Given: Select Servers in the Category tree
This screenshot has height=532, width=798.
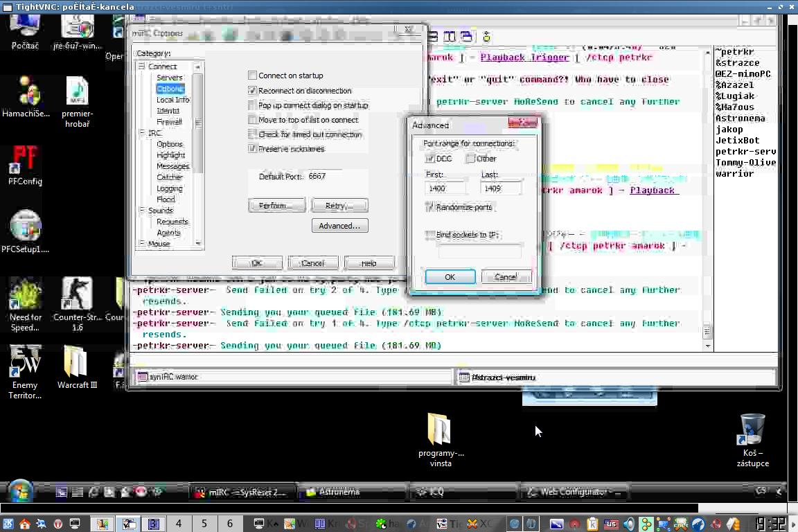Looking at the screenshot, I should click(170, 78).
